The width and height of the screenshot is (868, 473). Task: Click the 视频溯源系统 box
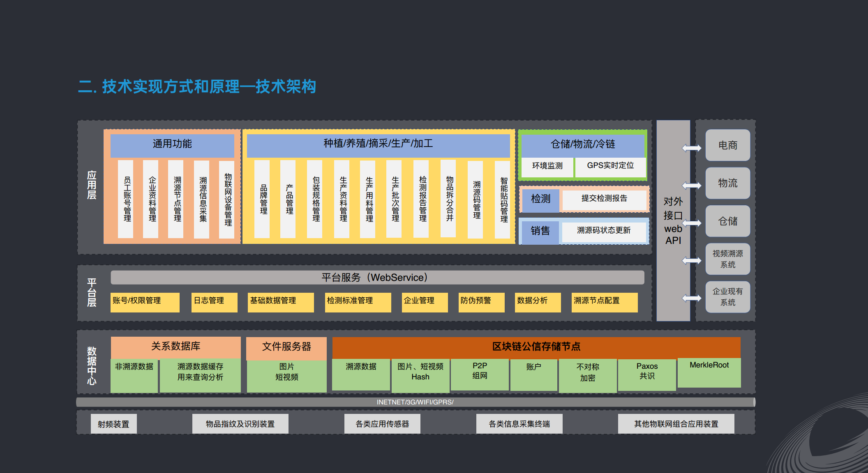727,259
